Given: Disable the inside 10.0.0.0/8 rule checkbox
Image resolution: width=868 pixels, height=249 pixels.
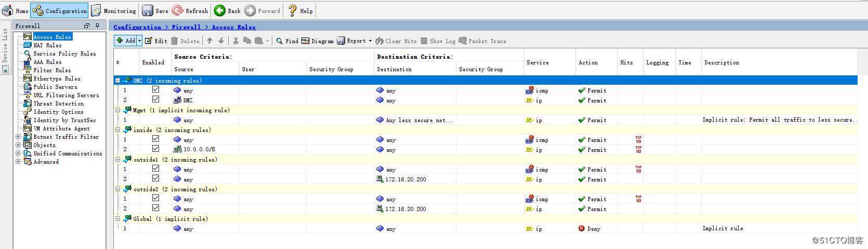Looking at the screenshot, I should (155, 148).
